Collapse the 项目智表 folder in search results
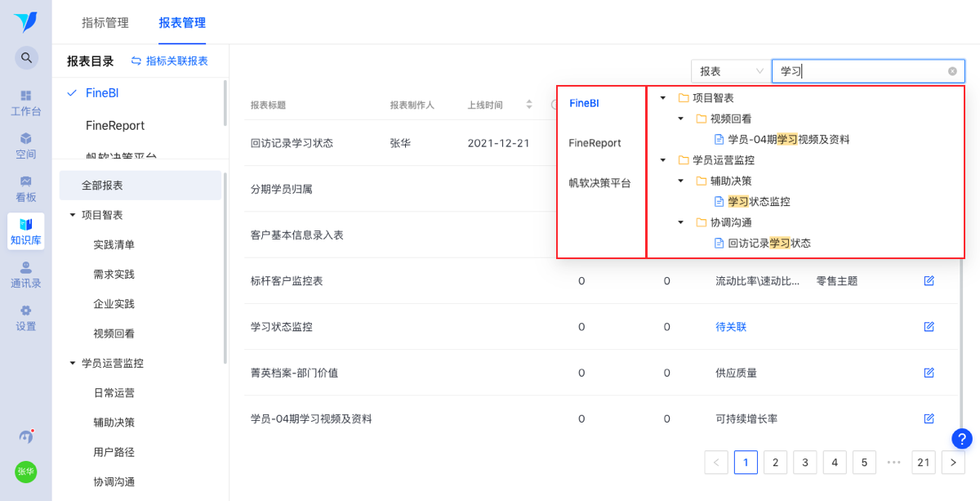980x501 pixels. click(x=662, y=98)
